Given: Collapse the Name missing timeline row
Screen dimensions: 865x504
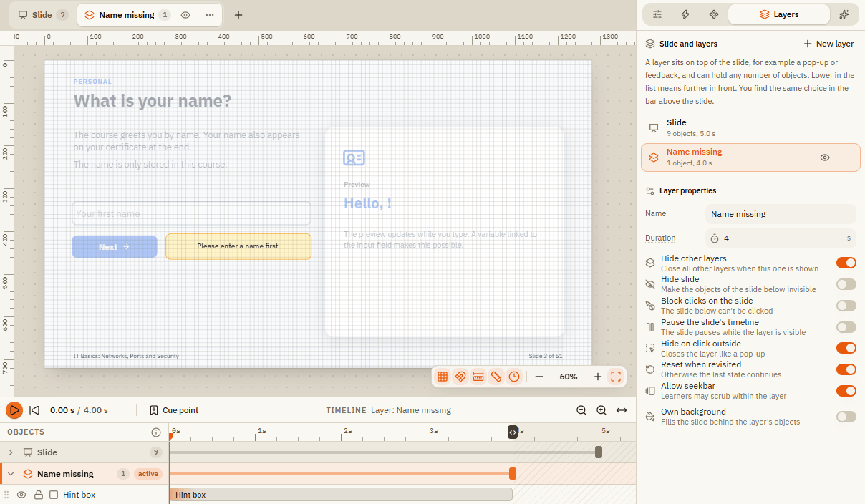Looking at the screenshot, I should point(11,474).
